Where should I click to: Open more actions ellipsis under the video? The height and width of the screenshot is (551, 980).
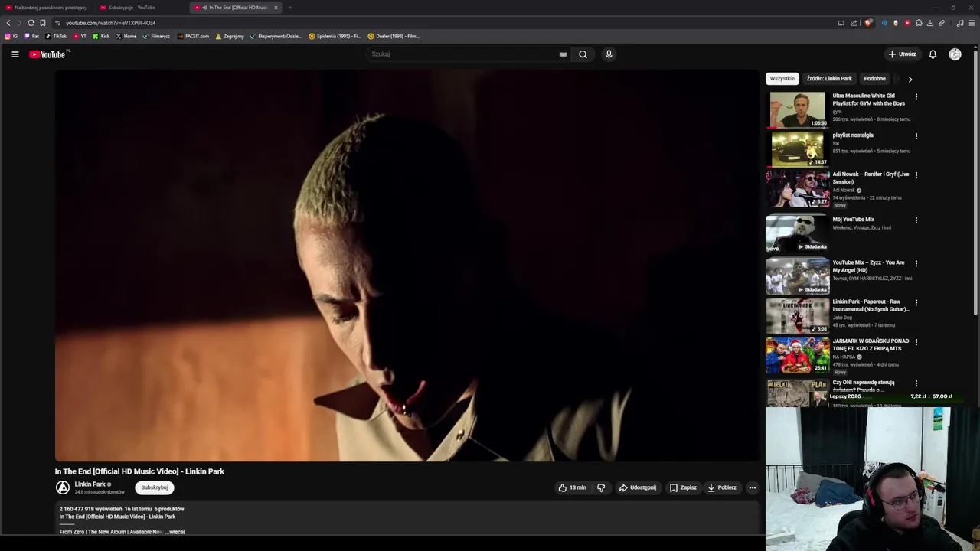pos(752,487)
